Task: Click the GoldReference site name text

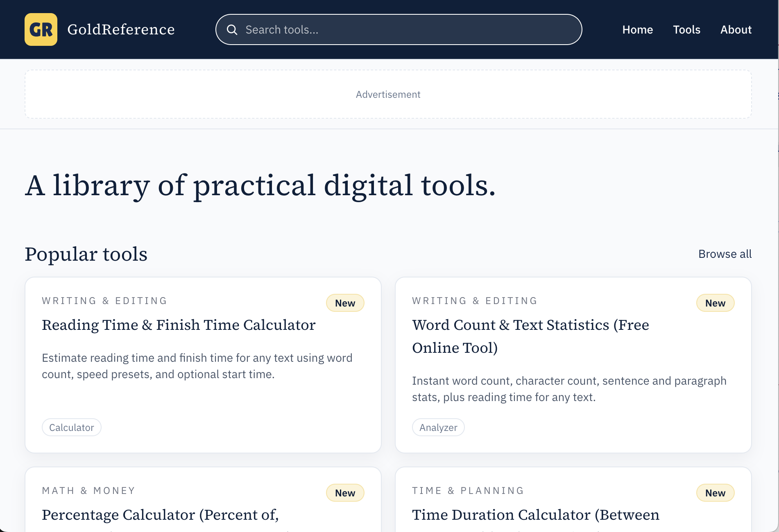Action: (121, 29)
